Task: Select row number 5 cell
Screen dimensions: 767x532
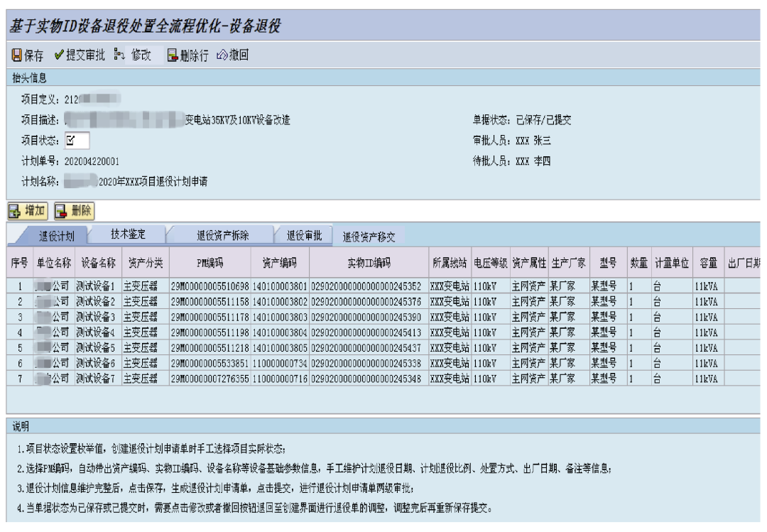Action: coord(20,348)
